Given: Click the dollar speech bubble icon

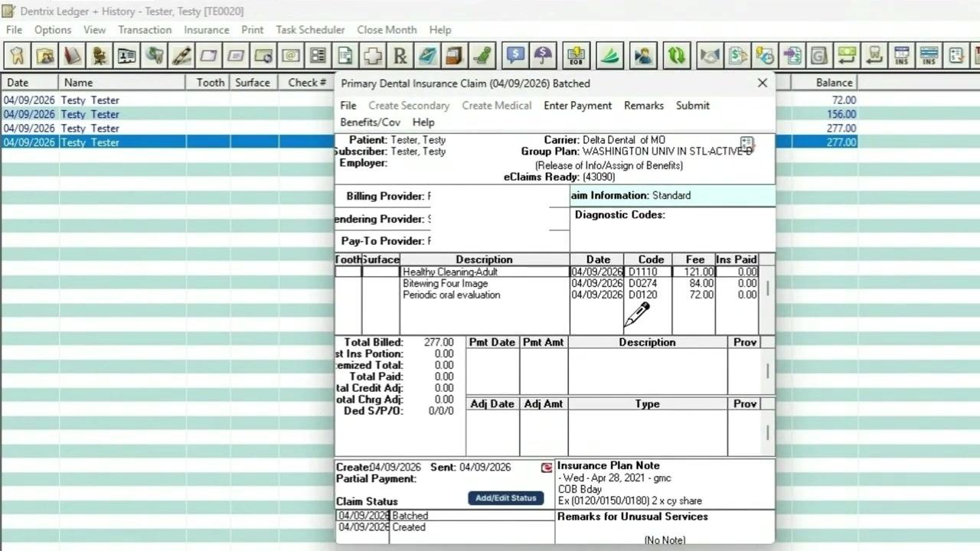Looking at the screenshot, I should (516, 56).
